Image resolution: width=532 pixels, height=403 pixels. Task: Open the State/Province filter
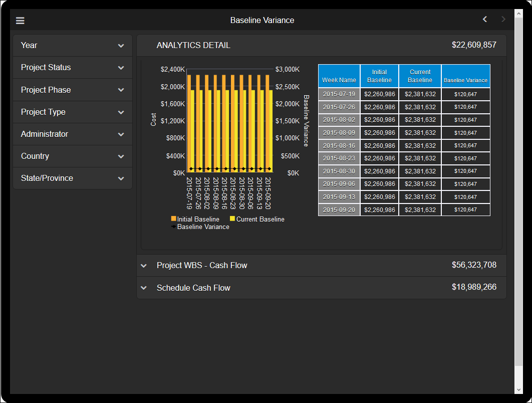73,178
